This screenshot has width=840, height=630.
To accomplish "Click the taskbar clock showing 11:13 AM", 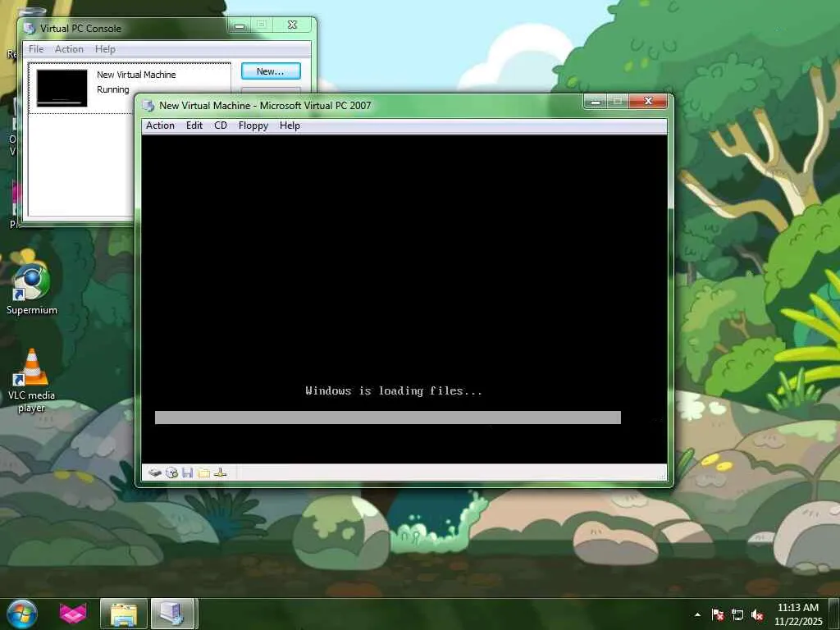I will pos(797,614).
